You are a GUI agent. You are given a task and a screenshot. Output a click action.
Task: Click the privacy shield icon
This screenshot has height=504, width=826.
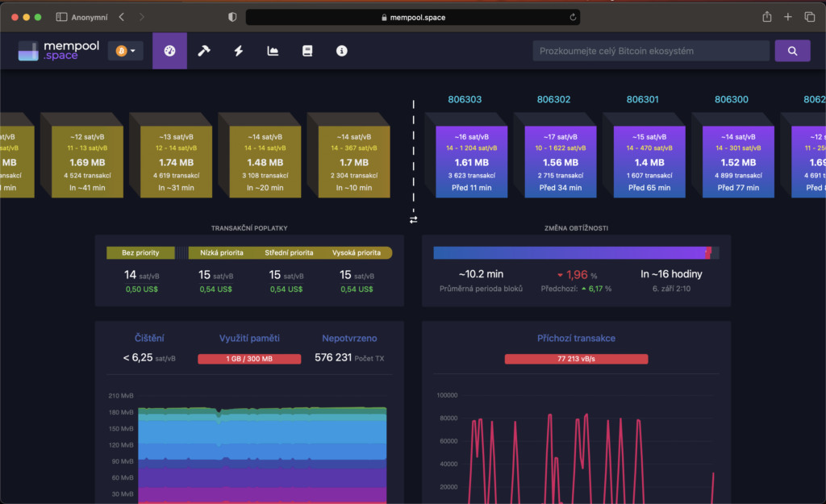232,17
